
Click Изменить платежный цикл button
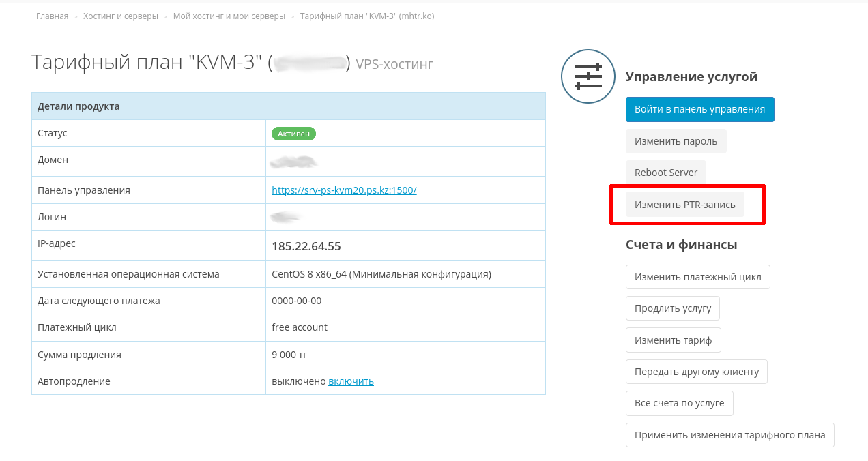[697, 277]
